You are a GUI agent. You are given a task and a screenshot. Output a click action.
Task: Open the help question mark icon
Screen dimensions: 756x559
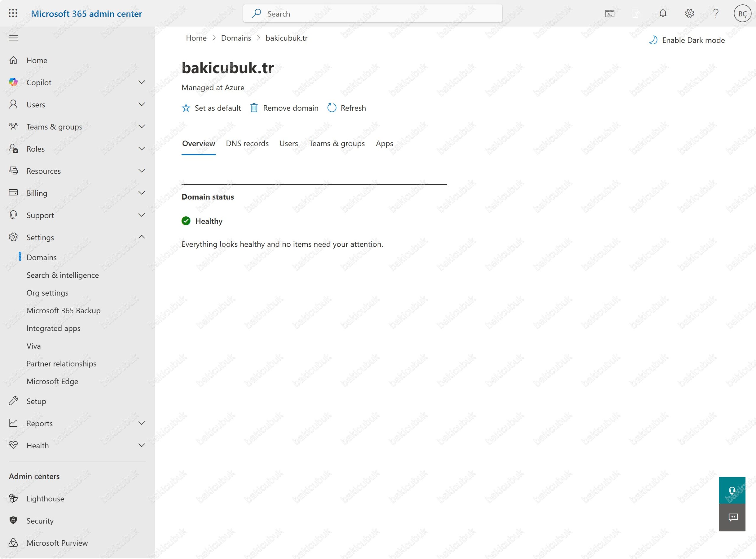[x=716, y=14]
